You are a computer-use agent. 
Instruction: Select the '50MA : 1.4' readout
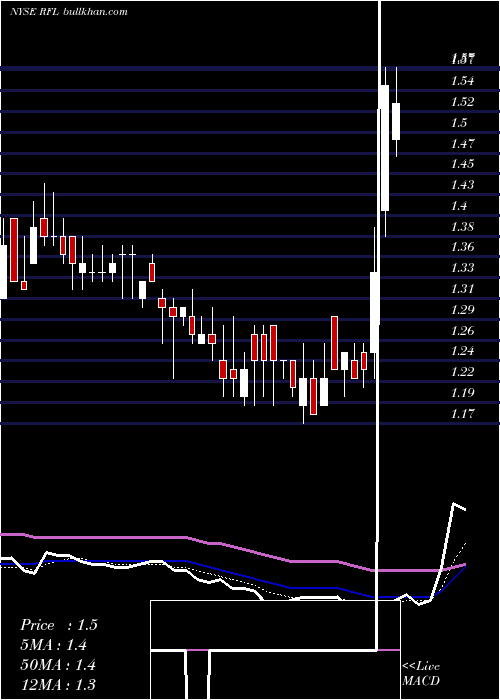pyautogui.click(x=58, y=665)
